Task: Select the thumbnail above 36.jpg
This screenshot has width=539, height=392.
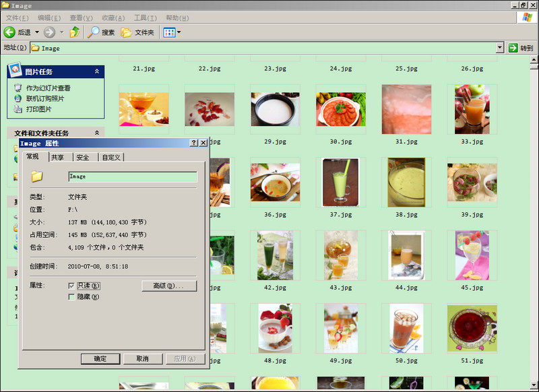Action: [275, 182]
